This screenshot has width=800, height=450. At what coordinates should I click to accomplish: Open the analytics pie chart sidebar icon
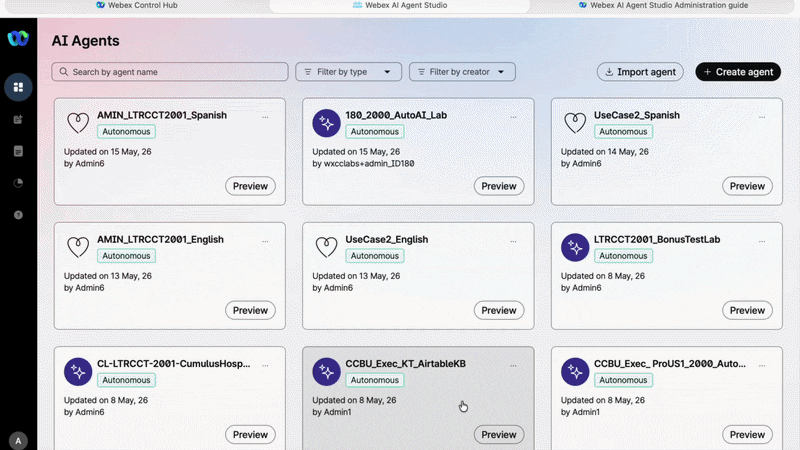click(x=18, y=183)
